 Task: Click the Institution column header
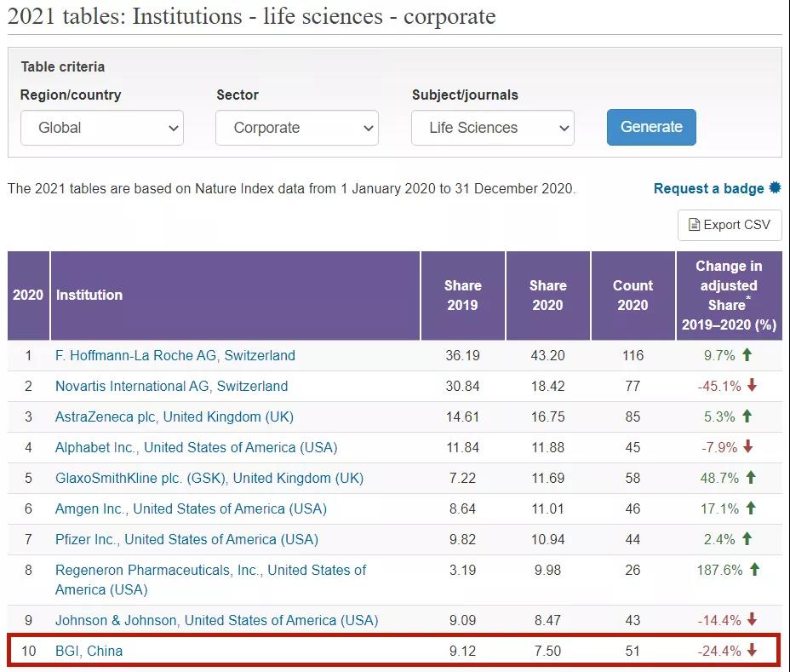235,296
